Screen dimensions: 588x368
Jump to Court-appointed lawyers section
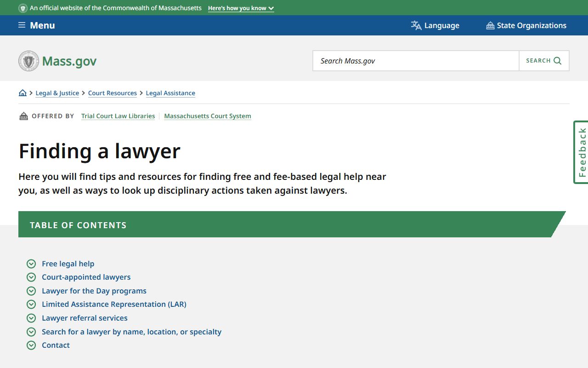[86, 277]
